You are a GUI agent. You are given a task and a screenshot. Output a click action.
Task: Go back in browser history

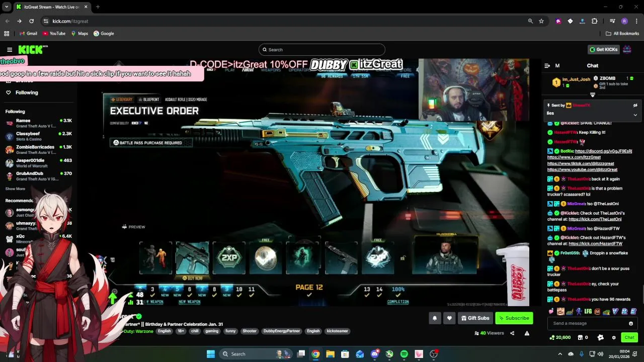(x=7, y=21)
